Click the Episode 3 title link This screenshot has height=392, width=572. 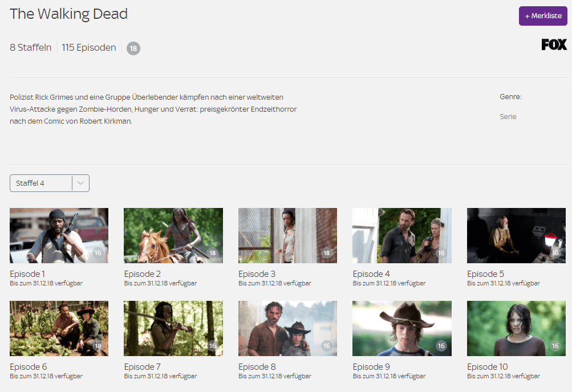(x=257, y=273)
